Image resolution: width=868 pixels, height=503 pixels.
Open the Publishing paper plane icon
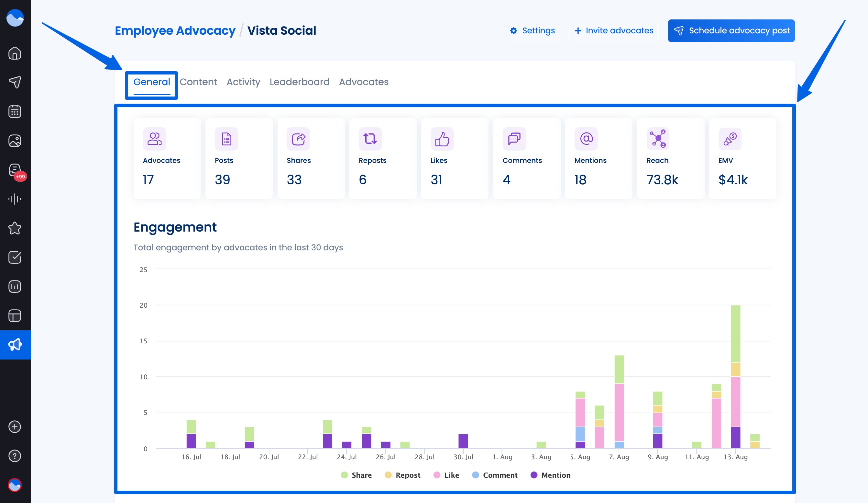(15, 82)
